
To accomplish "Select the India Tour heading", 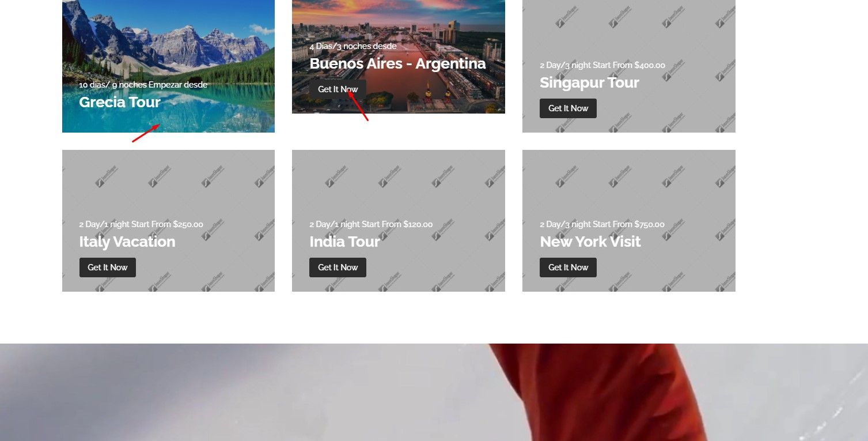I will click(344, 242).
